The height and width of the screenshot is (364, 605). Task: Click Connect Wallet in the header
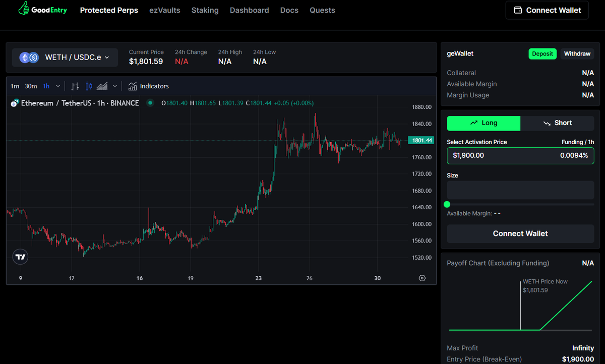[547, 10]
